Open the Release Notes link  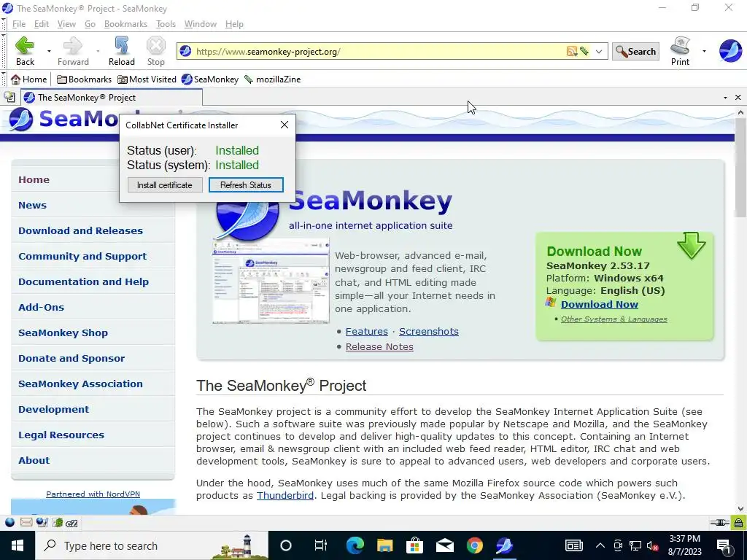click(x=379, y=346)
